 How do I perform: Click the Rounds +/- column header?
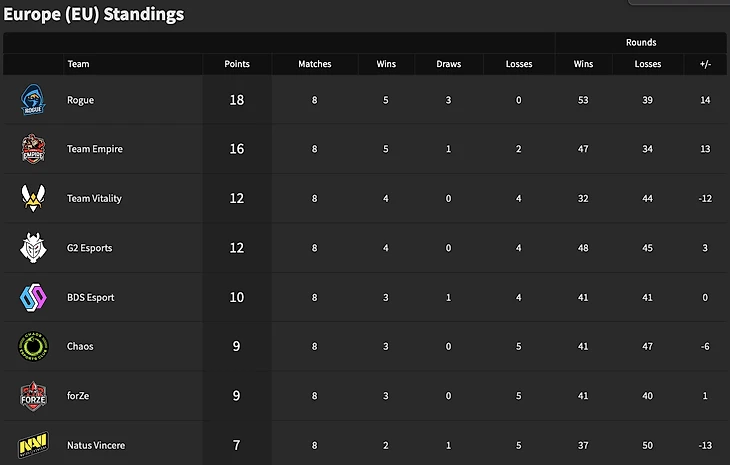pos(706,64)
